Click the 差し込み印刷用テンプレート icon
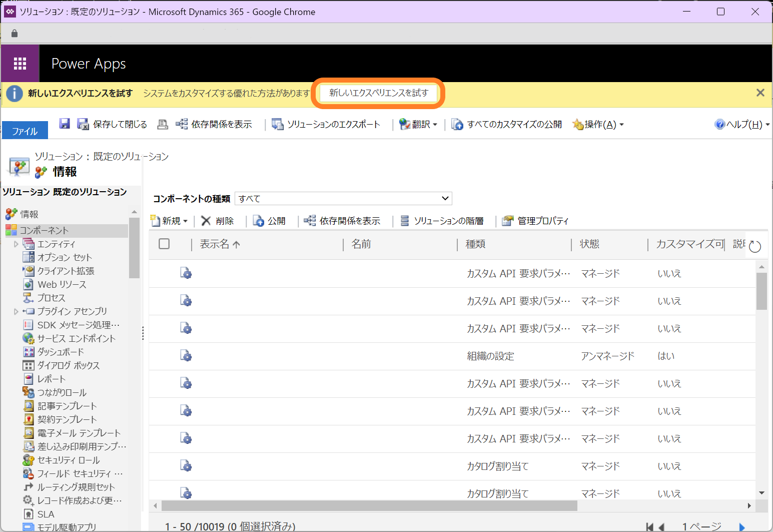 pyautogui.click(x=29, y=446)
